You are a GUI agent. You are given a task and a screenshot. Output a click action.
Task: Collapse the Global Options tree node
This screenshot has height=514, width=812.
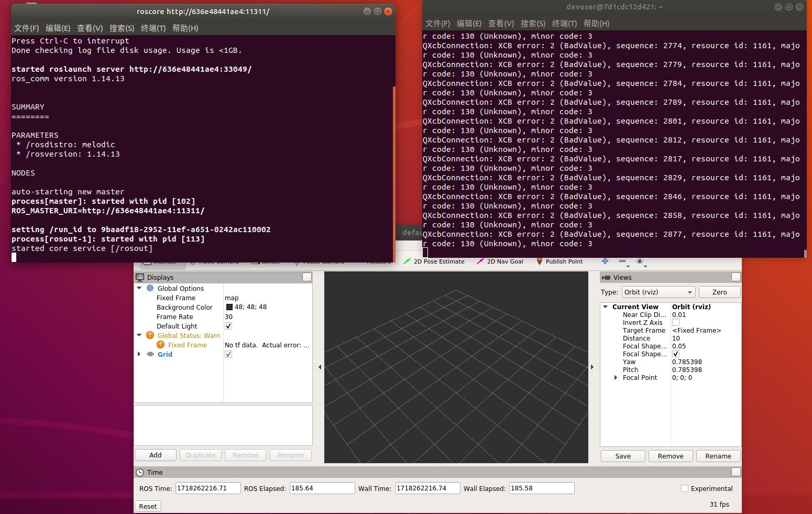139,288
